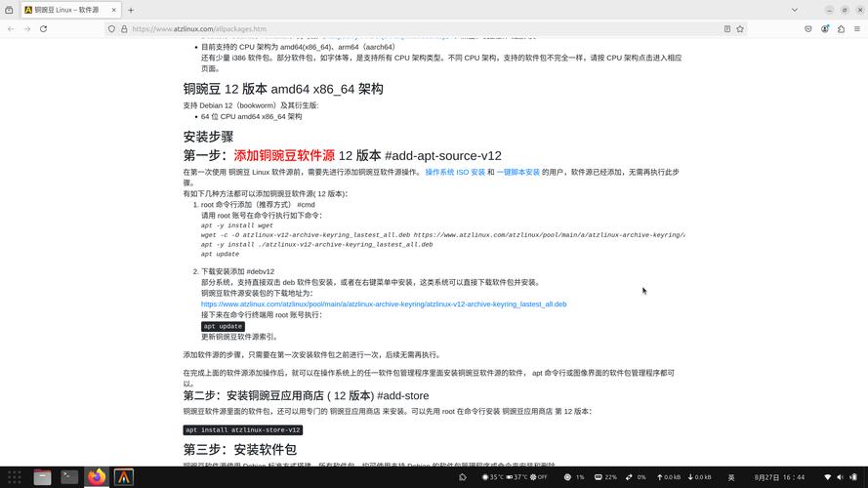This screenshot has width=868, height=488.
Task: Click the memory usage 22% indicator
Action: 605,477
